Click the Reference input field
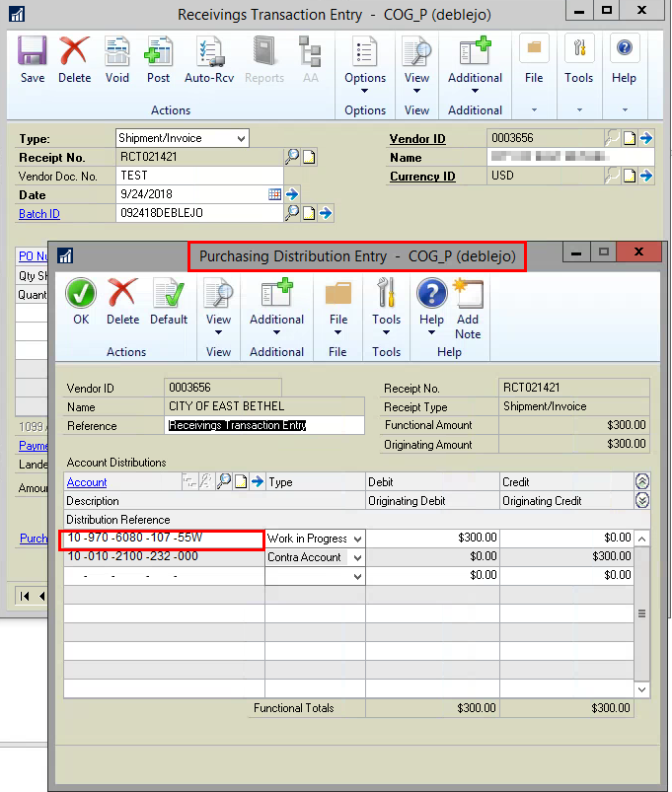The width and height of the screenshot is (672, 792). 264,426
